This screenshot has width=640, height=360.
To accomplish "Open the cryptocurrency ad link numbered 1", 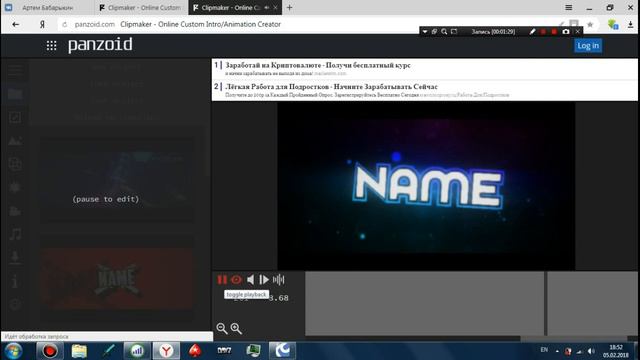I will pos(318,65).
